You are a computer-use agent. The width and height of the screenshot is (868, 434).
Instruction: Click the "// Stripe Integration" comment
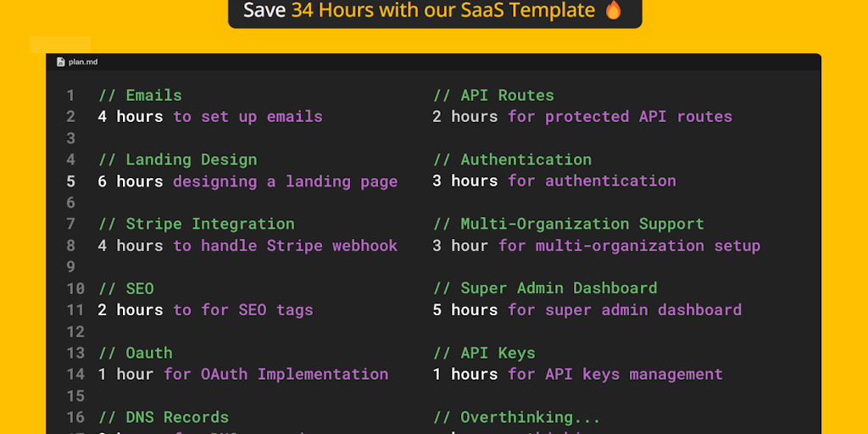pyautogui.click(x=197, y=224)
